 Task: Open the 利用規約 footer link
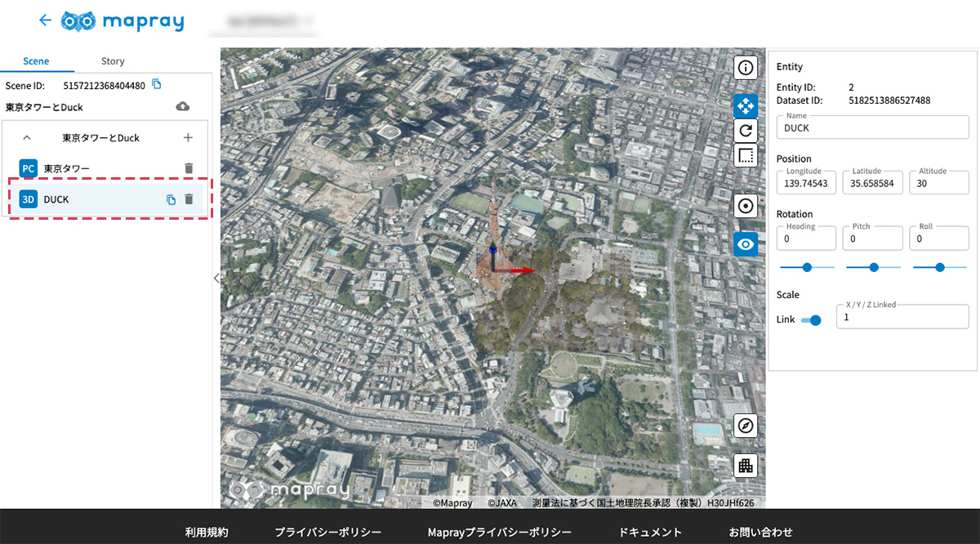207,532
